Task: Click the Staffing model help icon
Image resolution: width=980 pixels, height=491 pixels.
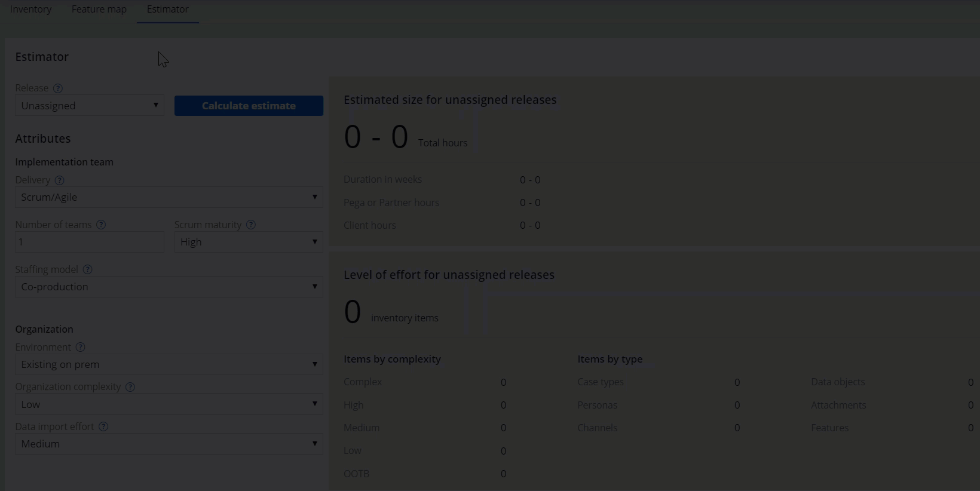Action: pos(87,270)
